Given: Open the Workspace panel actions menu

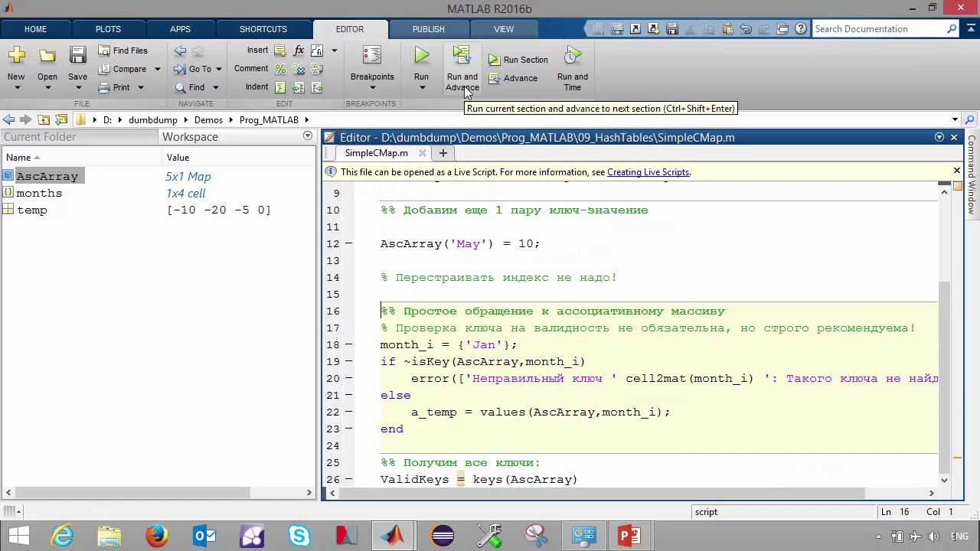Looking at the screenshot, I should tap(308, 136).
